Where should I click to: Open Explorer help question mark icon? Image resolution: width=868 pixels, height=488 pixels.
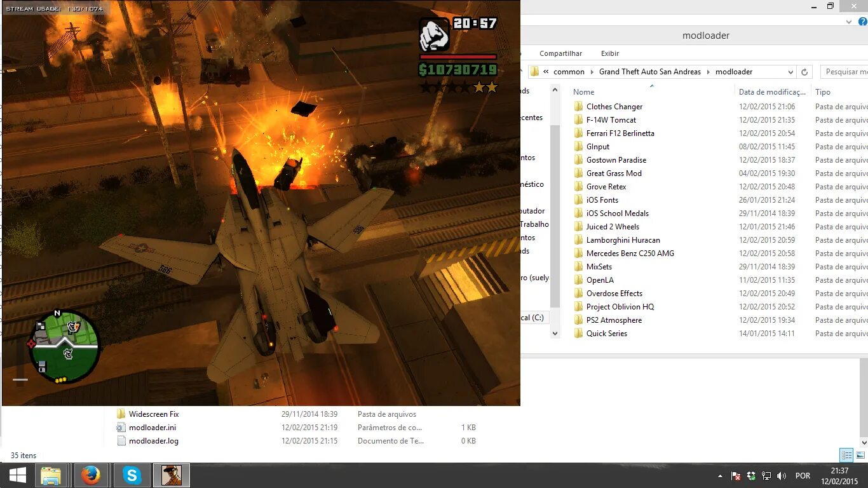point(862,22)
